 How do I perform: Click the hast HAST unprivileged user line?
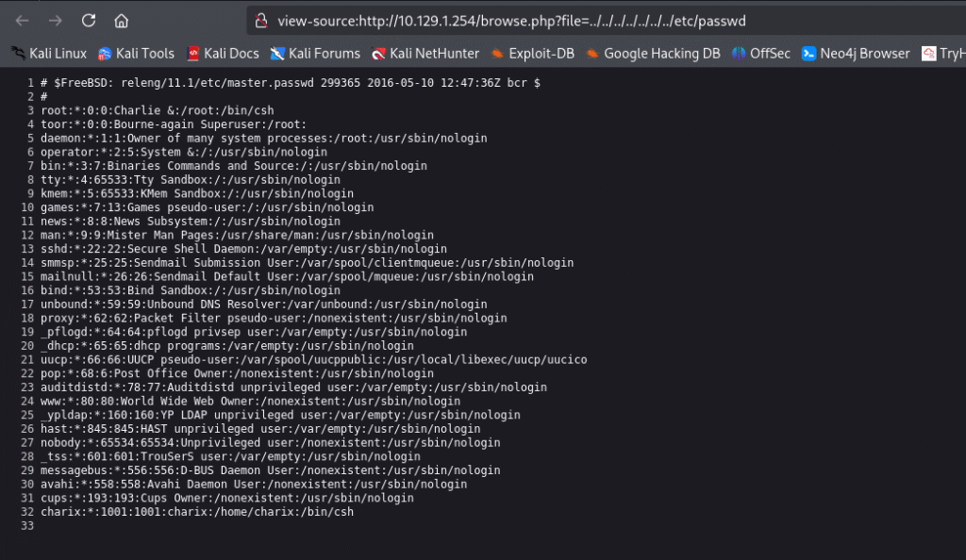pyautogui.click(x=260, y=429)
